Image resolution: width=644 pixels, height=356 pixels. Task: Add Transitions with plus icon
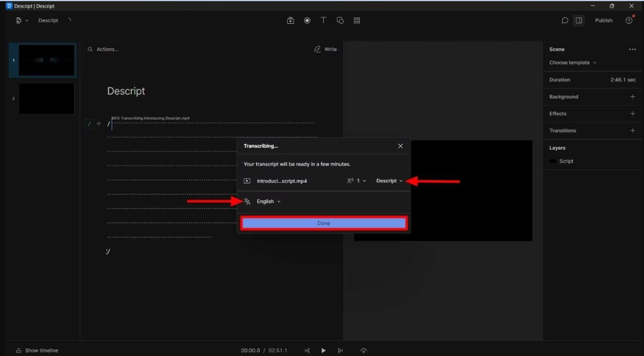pyautogui.click(x=633, y=130)
